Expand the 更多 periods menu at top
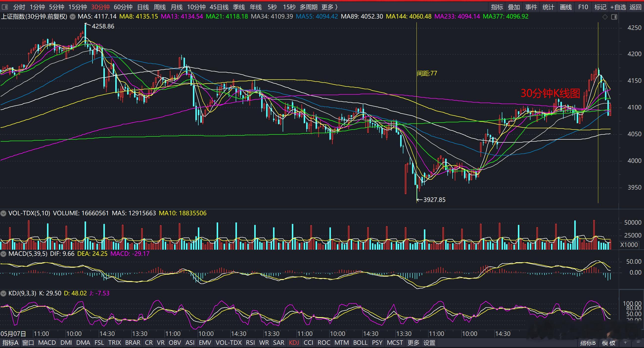 [x=329, y=7]
